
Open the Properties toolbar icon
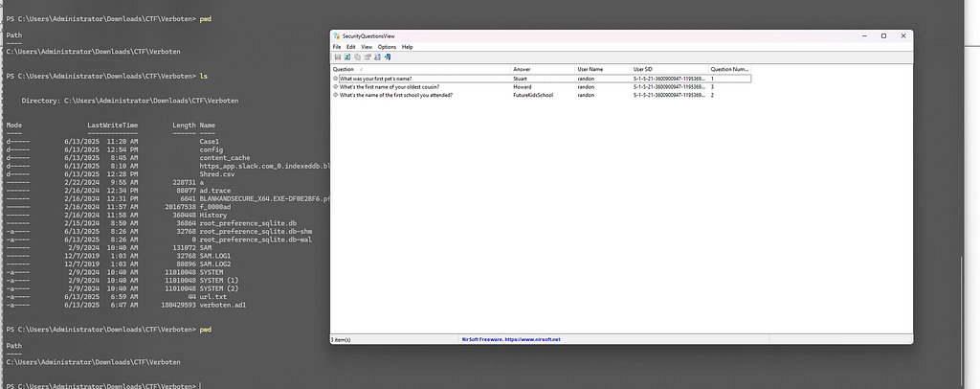(x=367, y=57)
